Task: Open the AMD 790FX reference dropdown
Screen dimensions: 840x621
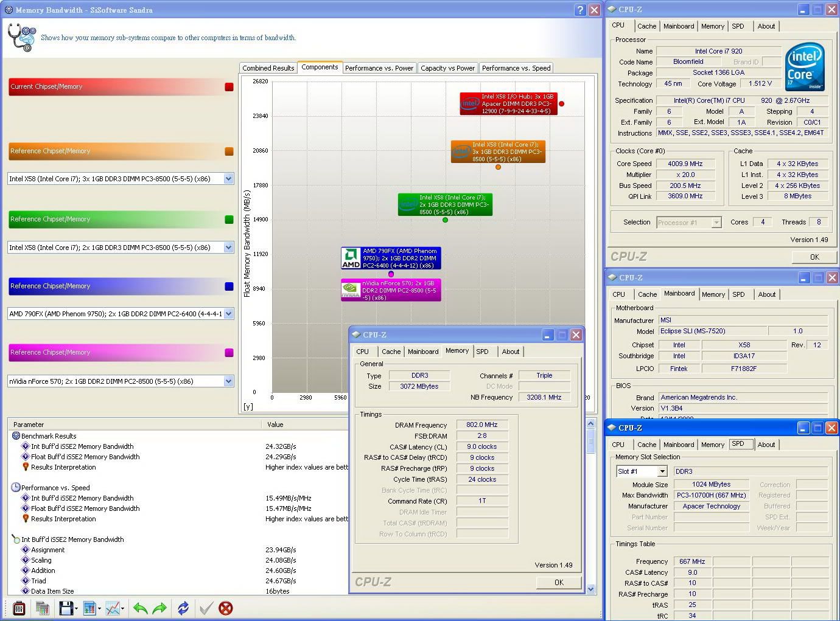Action: point(229,314)
